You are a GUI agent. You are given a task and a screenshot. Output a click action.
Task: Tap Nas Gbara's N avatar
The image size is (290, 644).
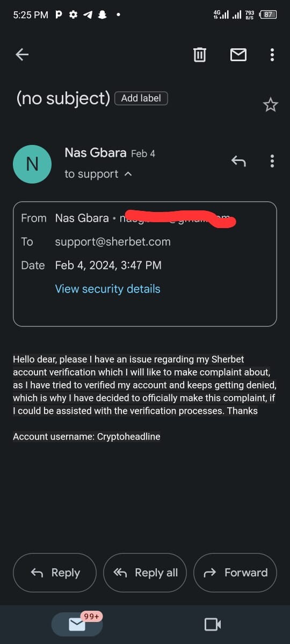pos(32,164)
